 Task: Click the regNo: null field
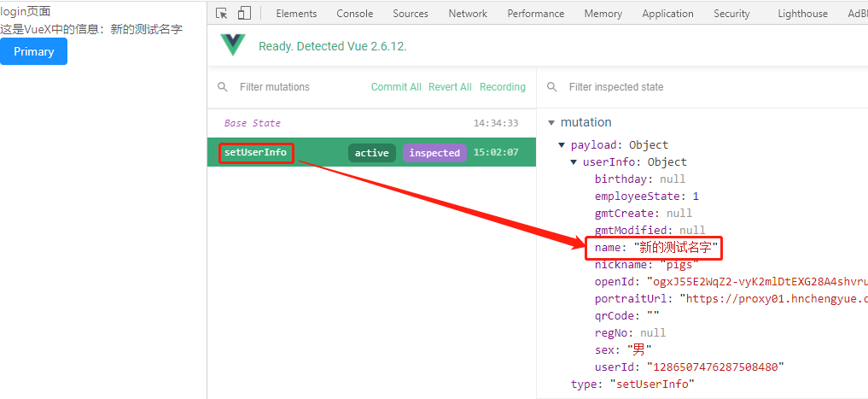[631, 333]
